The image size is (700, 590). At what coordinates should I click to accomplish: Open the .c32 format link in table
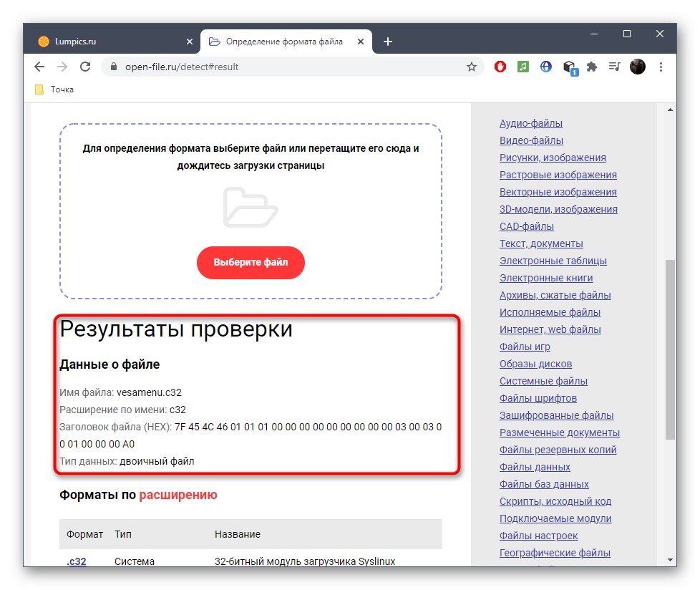click(76, 561)
